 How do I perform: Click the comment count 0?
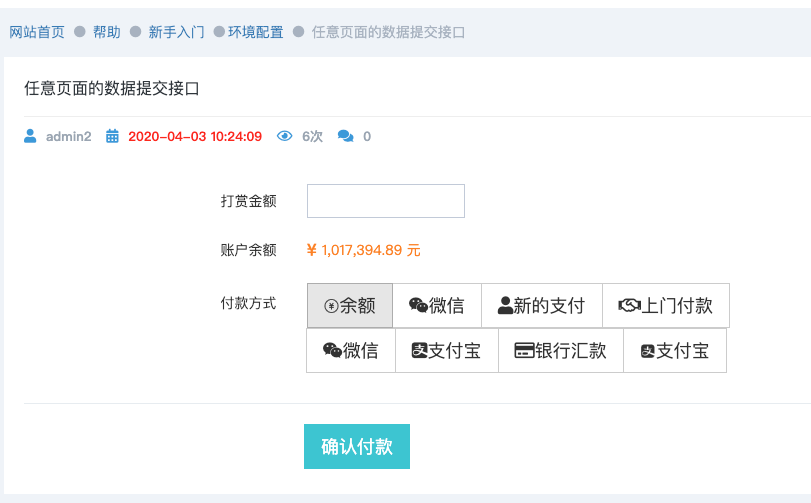coord(367,136)
